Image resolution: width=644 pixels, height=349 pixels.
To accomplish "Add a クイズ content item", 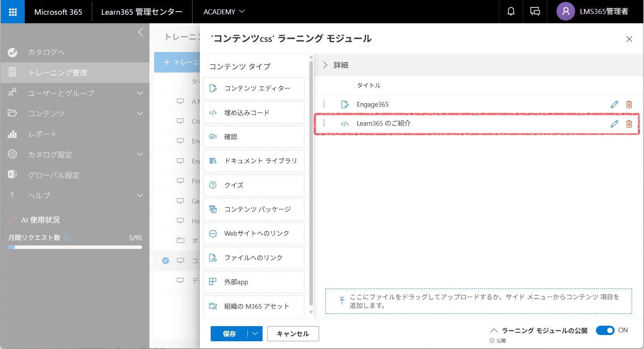I will (254, 185).
